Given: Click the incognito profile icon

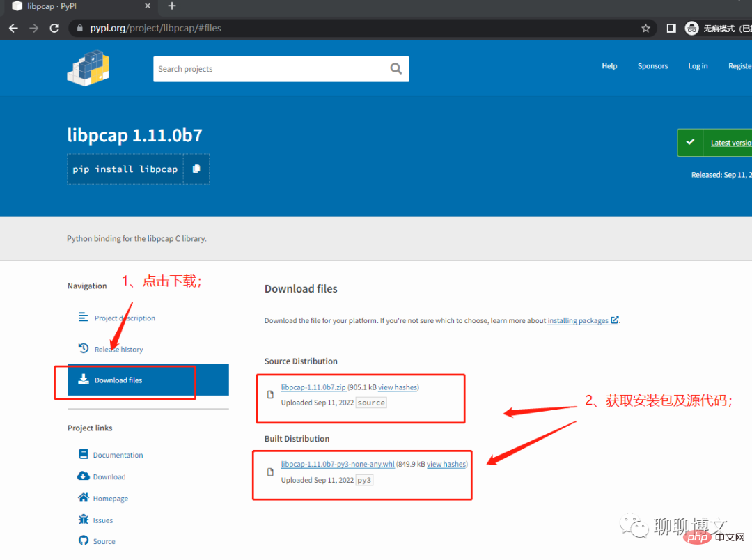Looking at the screenshot, I should click(691, 29).
